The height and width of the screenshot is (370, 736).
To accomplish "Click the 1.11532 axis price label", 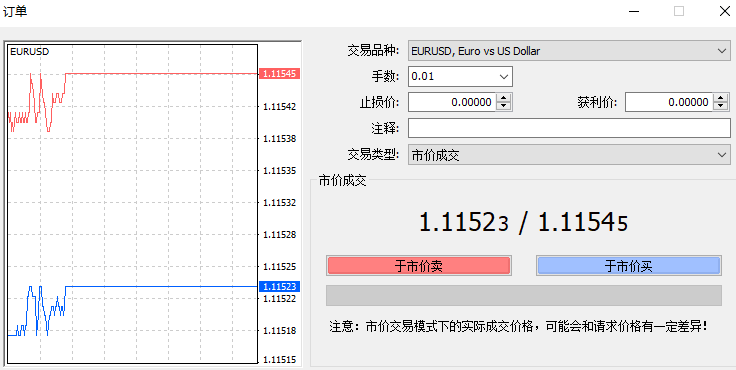I will tap(280, 202).
